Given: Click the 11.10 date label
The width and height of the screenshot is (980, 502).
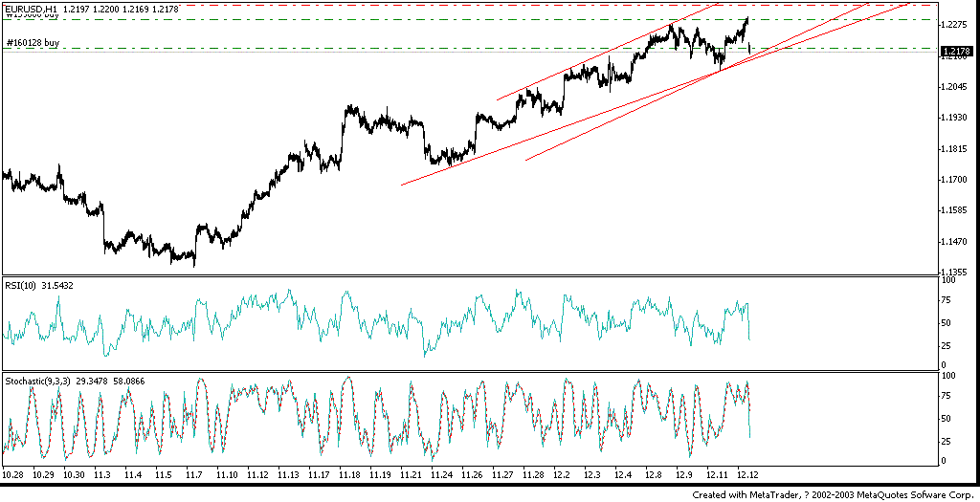Looking at the screenshot, I should [x=226, y=475].
